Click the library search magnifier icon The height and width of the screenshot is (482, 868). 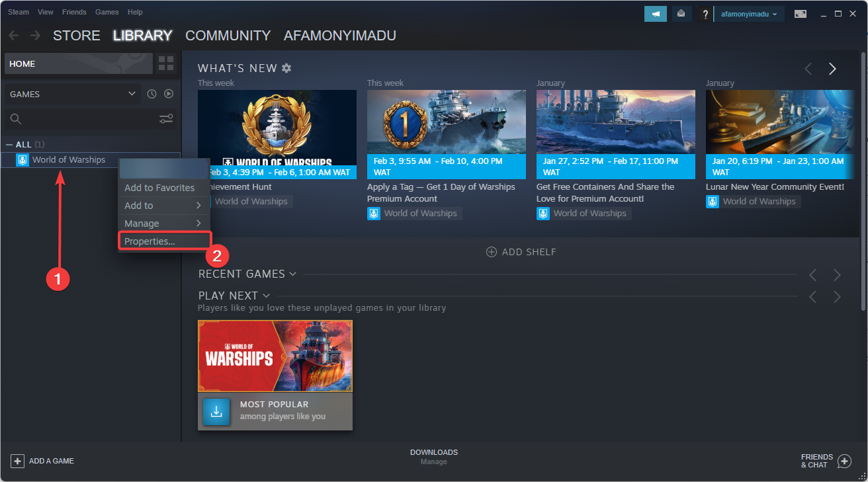[16, 119]
